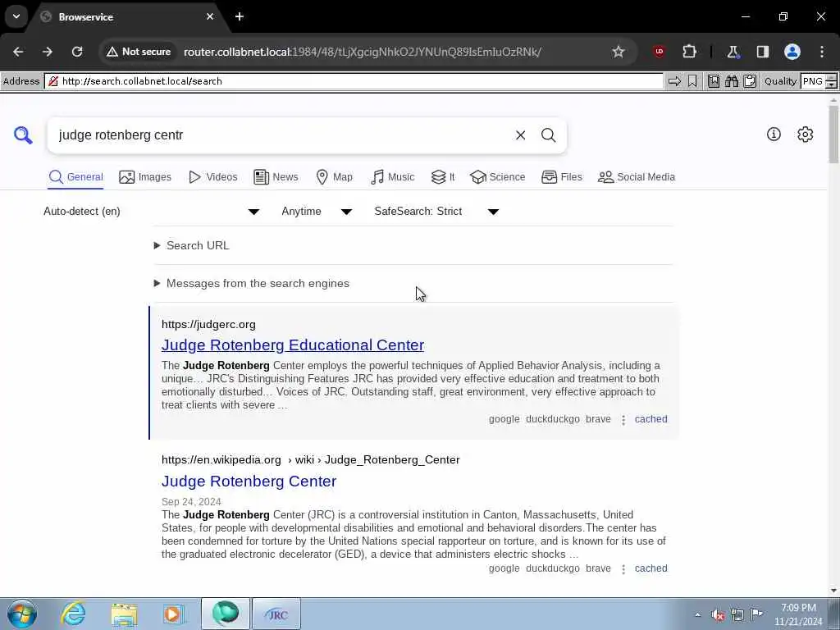
Task: Click the Chrome back arrow
Action: pyautogui.click(x=18, y=52)
